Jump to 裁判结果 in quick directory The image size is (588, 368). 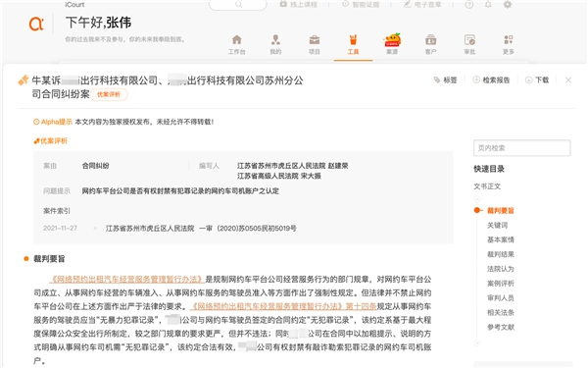click(500, 254)
